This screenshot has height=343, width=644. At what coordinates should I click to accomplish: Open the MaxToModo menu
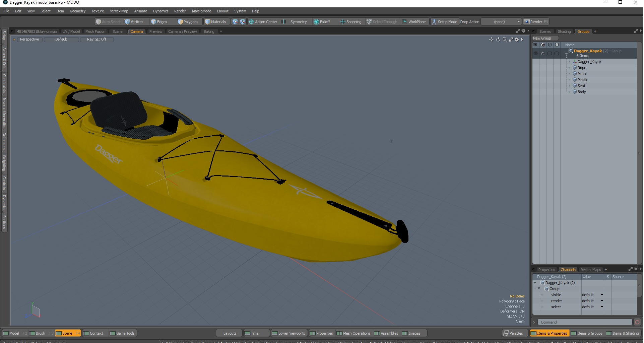201,11
